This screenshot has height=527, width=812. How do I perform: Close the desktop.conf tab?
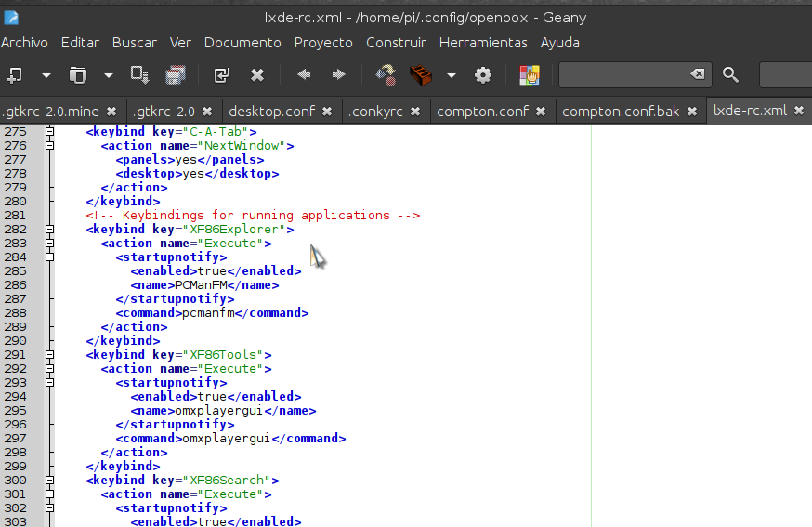[327, 112]
